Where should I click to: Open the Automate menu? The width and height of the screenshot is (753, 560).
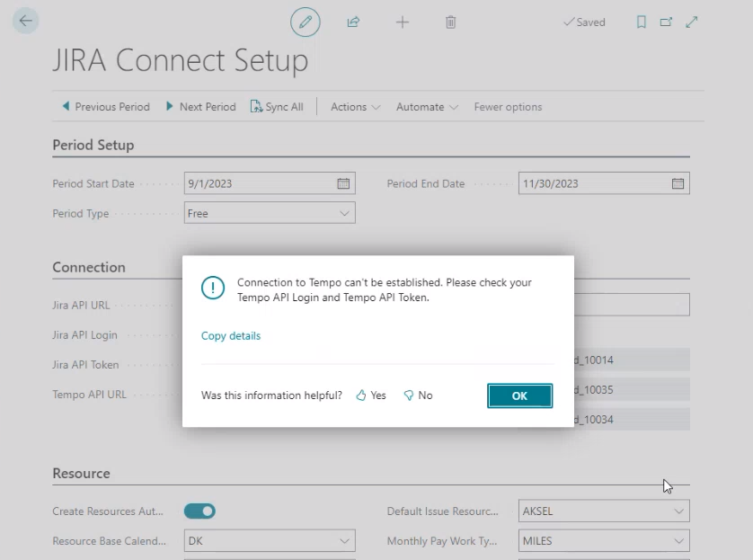427,107
